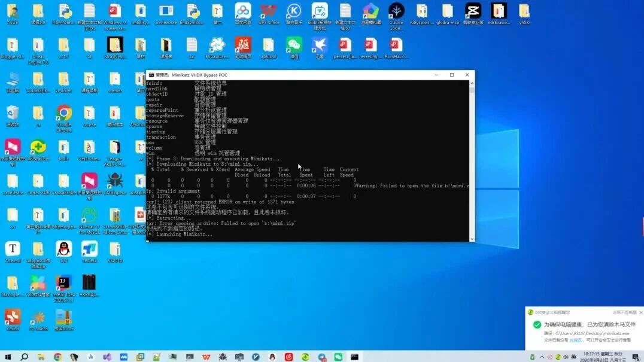This screenshot has height=362, width=644.
Task: Open the yh5.0 folder on desktop
Action: tap(524, 14)
